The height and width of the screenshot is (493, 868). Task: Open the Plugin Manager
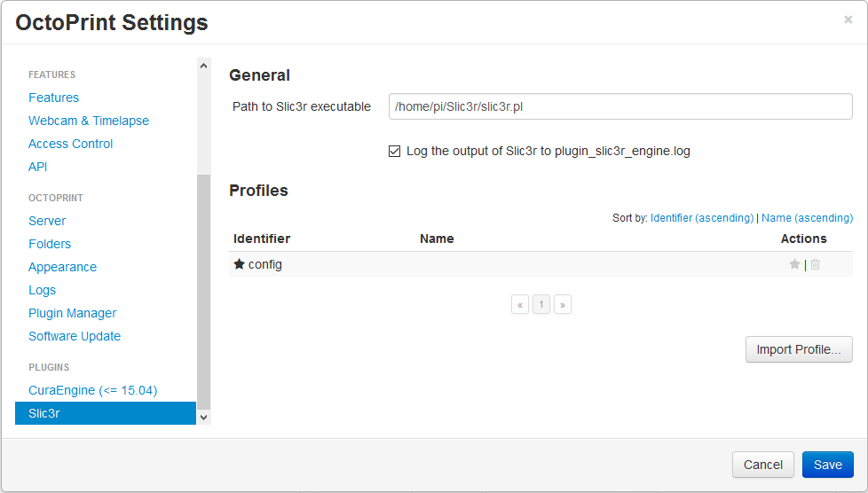[73, 313]
